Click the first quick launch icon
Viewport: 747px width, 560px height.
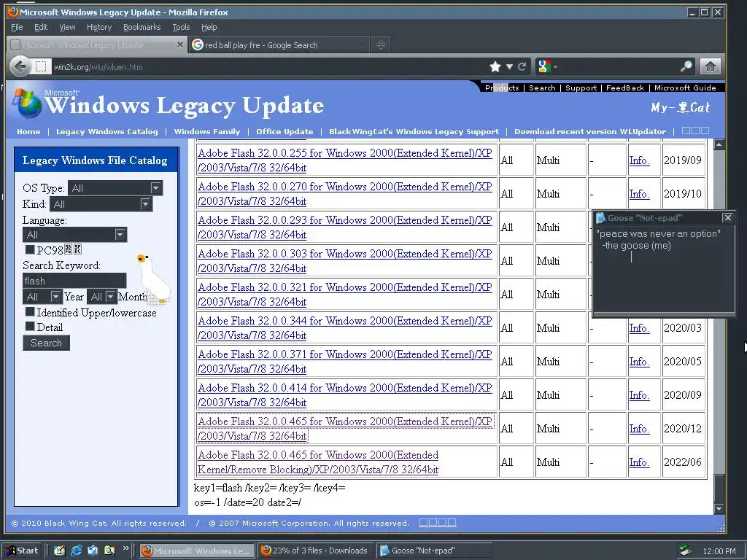tap(59, 551)
